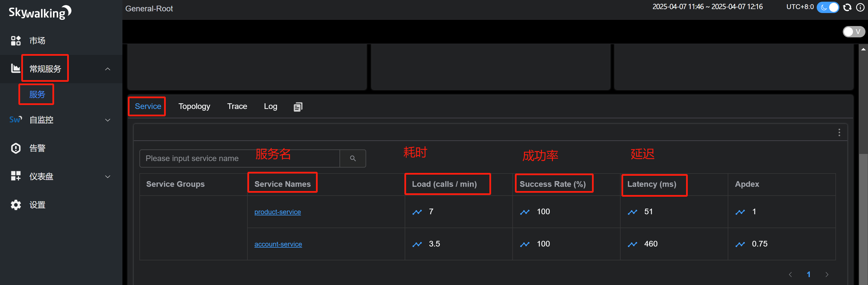Screen dimensions: 868x285
Task: Open the three-dot widget menu
Action: click(839, 132)
